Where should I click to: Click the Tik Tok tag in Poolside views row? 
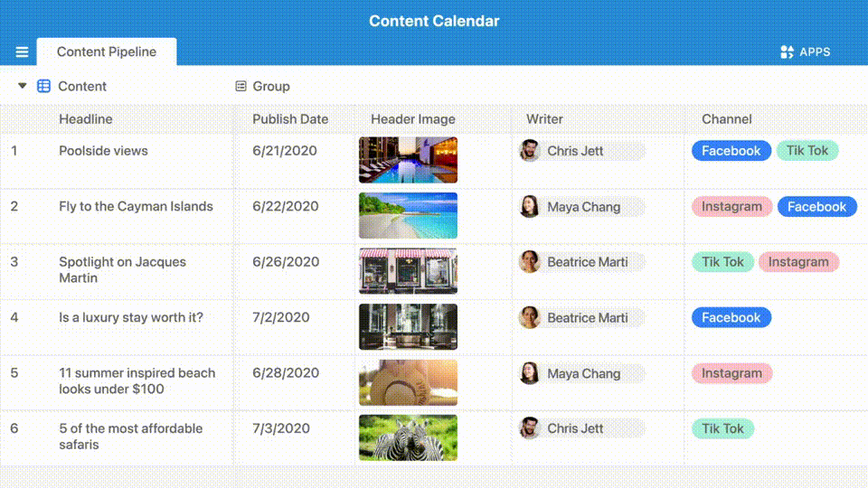(x=807, y=151)
